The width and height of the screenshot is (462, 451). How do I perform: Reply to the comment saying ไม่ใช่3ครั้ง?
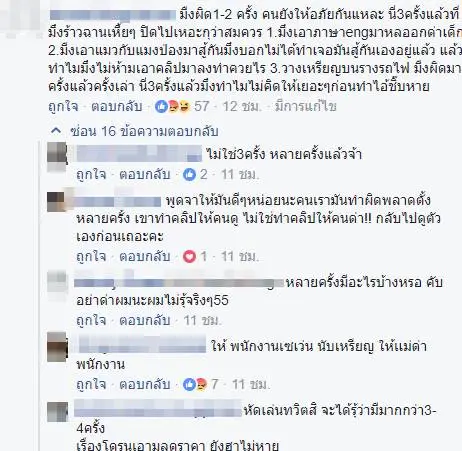point(145,175)
